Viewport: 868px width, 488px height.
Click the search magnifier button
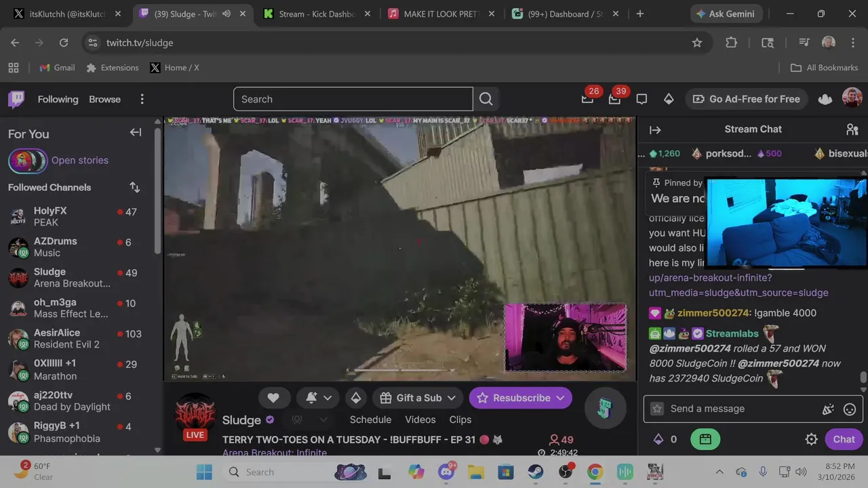click(x=486, y=99)
